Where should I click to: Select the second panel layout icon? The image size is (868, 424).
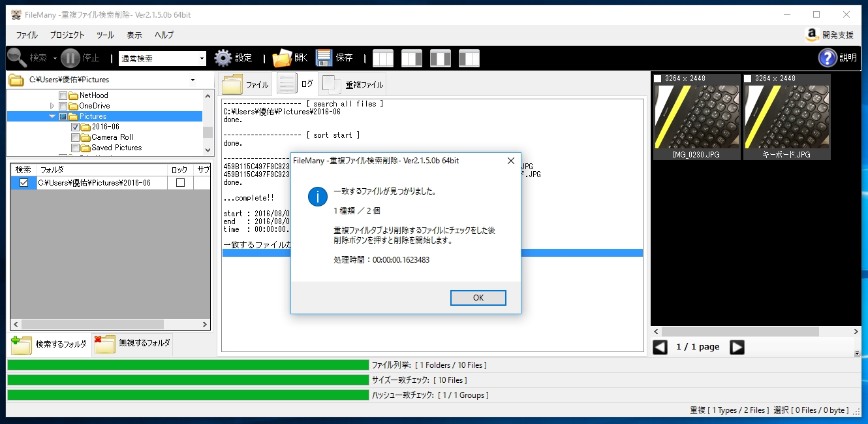[x=412, y=58]
